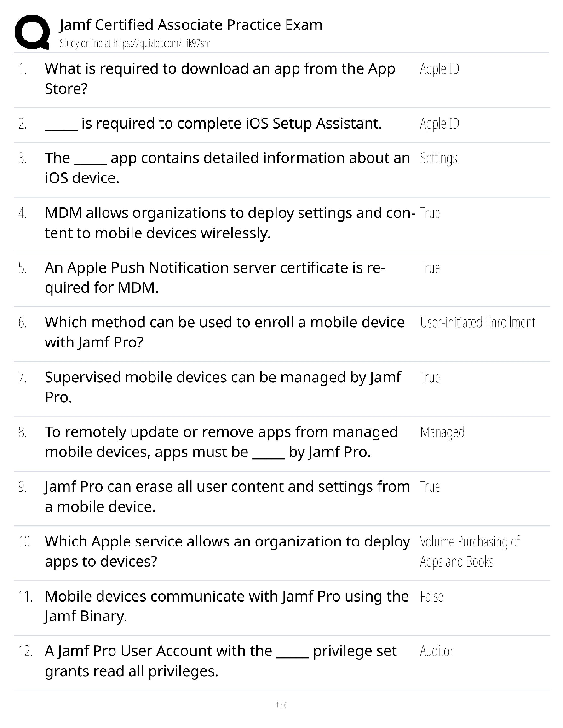
Task: Click the Volume Purchasing of Apps and Books answer
Action: pos(469,552)
